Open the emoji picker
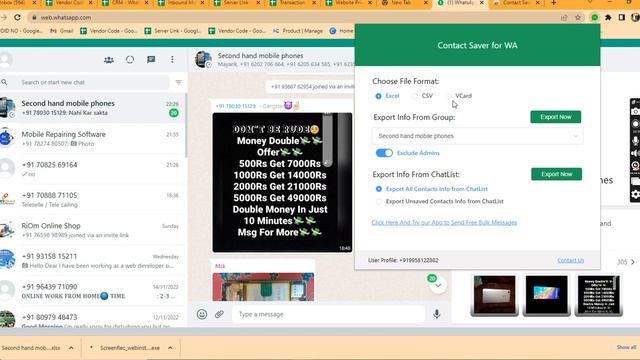 click(202, 314)
